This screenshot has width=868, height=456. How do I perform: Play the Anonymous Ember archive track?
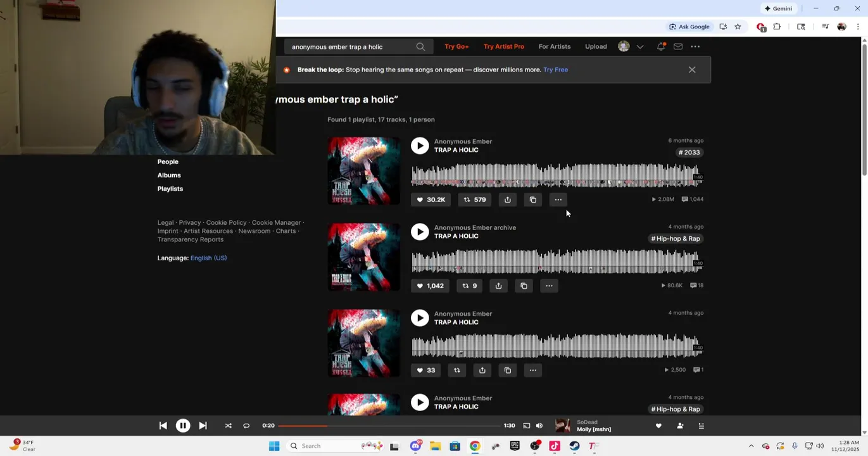tap(420, 232)
